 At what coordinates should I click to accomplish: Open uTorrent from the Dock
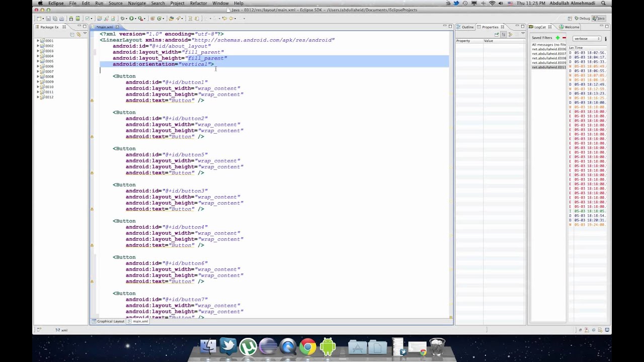coord(248,346)
